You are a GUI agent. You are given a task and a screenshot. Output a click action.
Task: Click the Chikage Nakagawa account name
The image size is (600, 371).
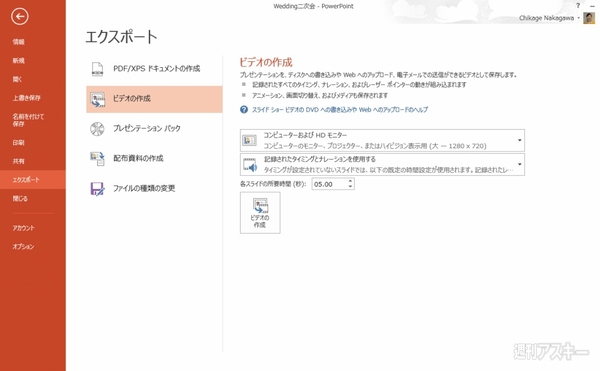pyautogui.click(x=546, y=18)
